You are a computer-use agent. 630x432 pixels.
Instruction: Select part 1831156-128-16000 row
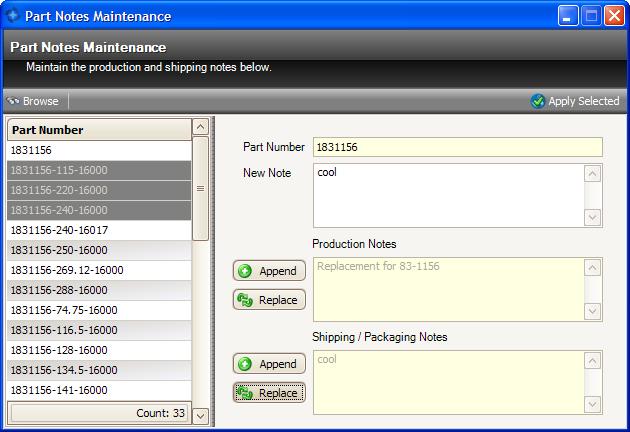click(x=98, y=350)
